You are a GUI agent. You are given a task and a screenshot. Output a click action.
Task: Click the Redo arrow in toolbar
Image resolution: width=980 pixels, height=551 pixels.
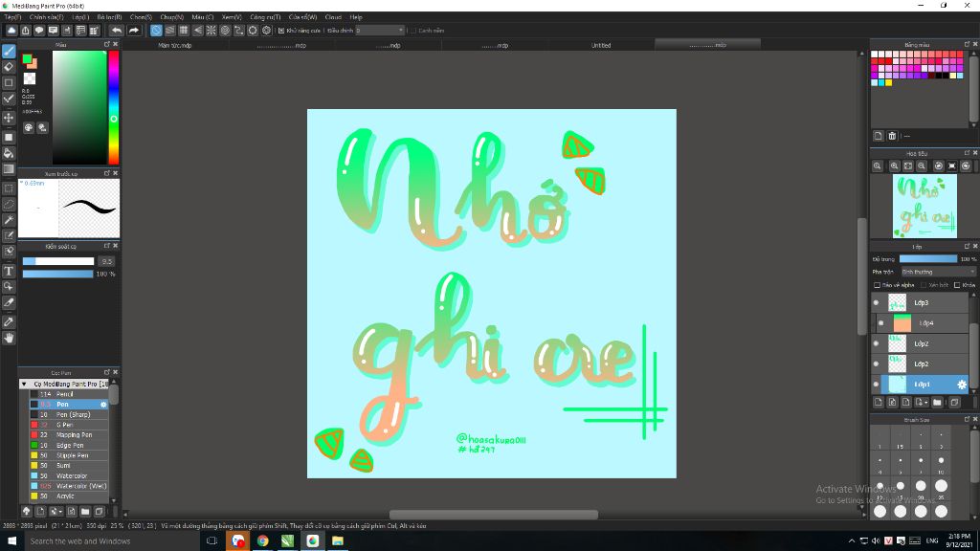pos(134,30)
